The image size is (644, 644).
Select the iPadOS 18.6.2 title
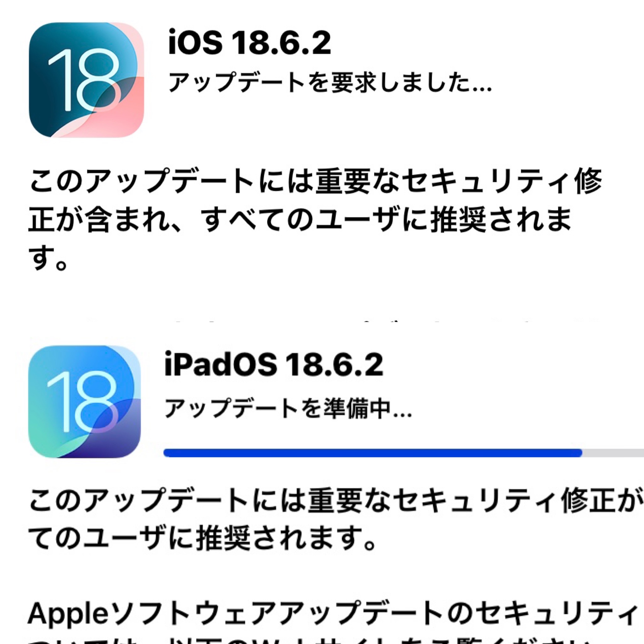[x=274, y=365]
